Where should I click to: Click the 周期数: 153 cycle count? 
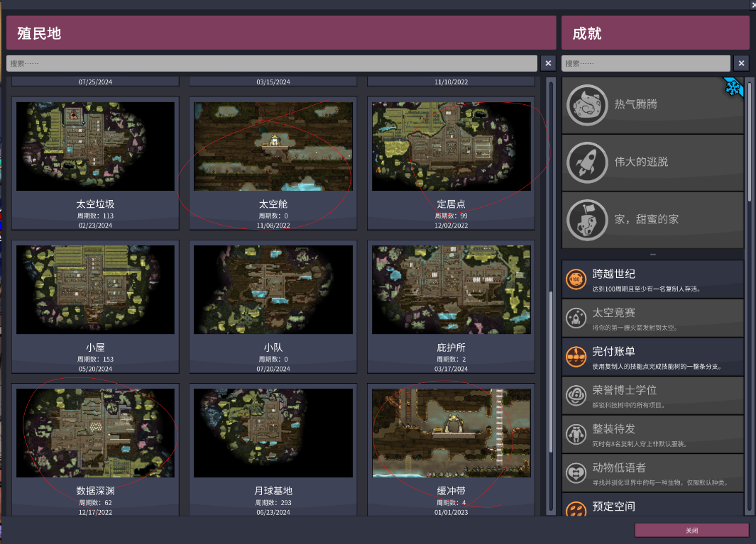point(95,360)
